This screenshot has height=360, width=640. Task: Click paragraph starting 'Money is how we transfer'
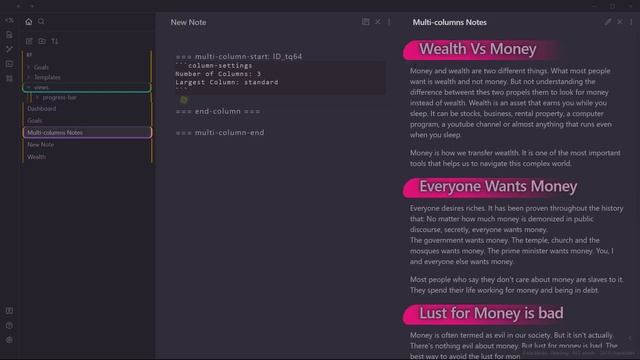tap(515, 158)
